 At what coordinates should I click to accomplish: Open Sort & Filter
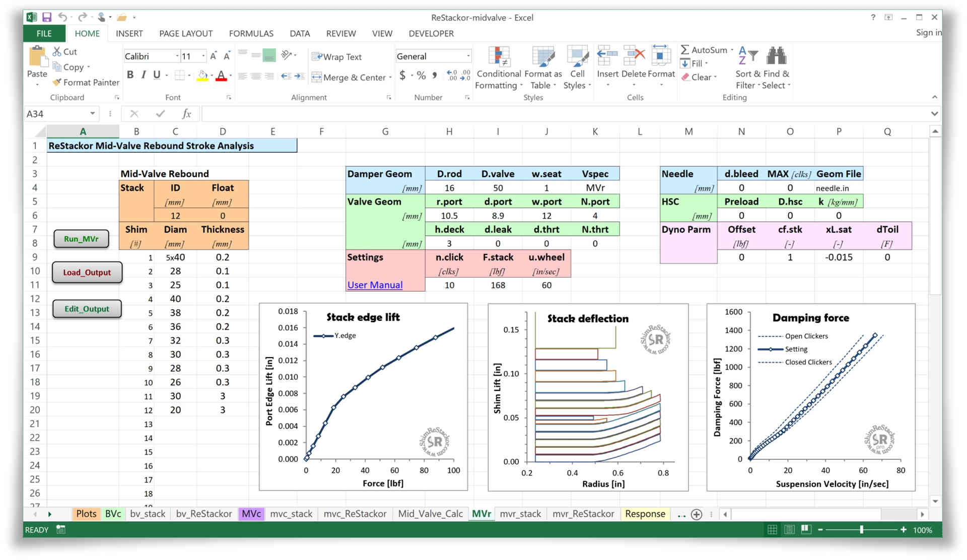[x=748, y=68]
